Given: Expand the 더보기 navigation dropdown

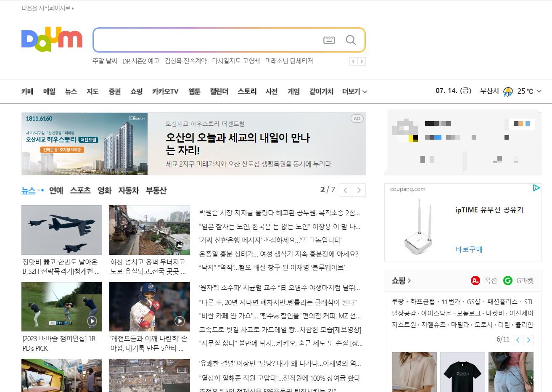Looking at the screenshot, I should 354,91.
